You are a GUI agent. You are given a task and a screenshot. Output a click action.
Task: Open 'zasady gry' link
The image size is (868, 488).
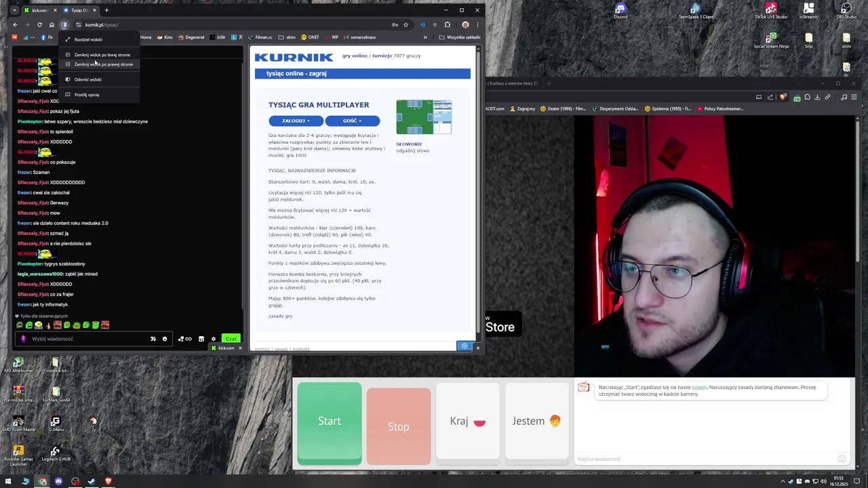click(x=280, y=316)
